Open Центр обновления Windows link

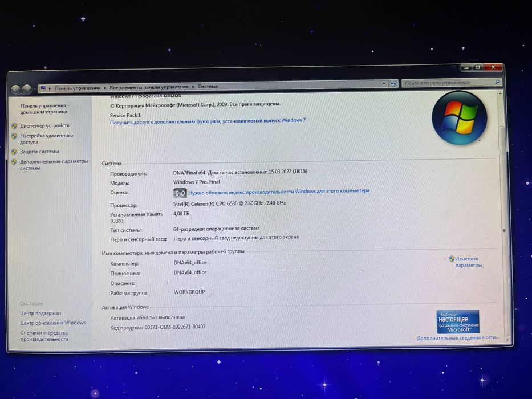tap(52, 323)
